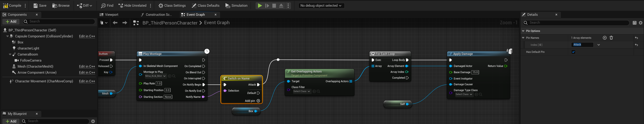The image size is (644, 124).
Task: Click the Frame Skip button
Action: click(x=267, y=6)
